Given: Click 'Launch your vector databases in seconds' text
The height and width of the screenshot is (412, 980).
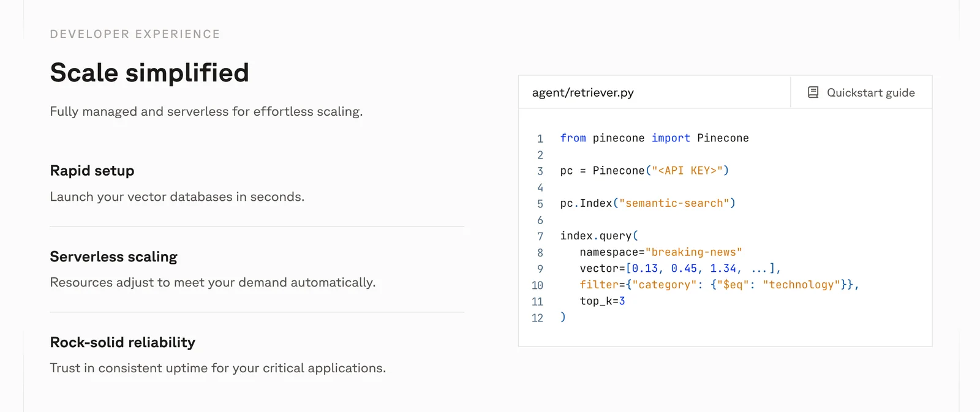Looking at the screenshot, I should coord(177,197).
